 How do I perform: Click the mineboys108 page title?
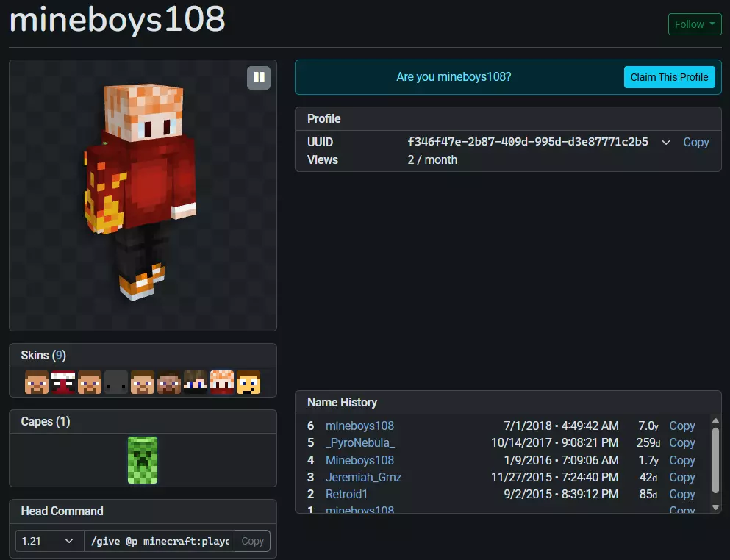(117, 20)
